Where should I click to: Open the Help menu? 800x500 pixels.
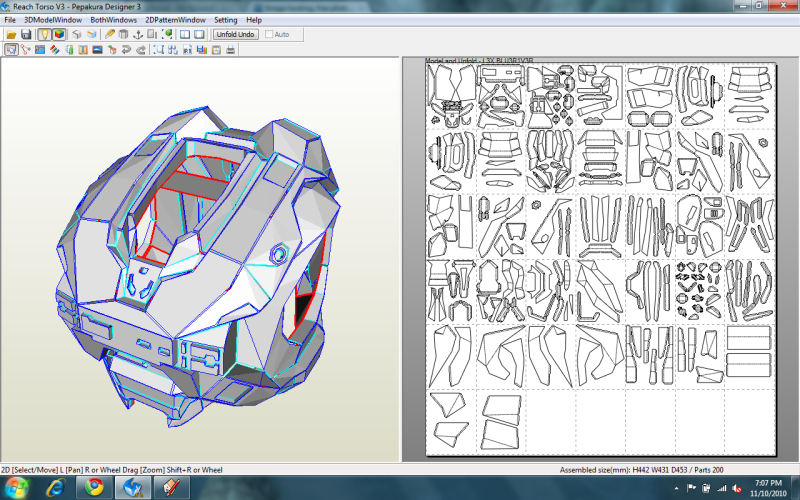tap(254, 20)
